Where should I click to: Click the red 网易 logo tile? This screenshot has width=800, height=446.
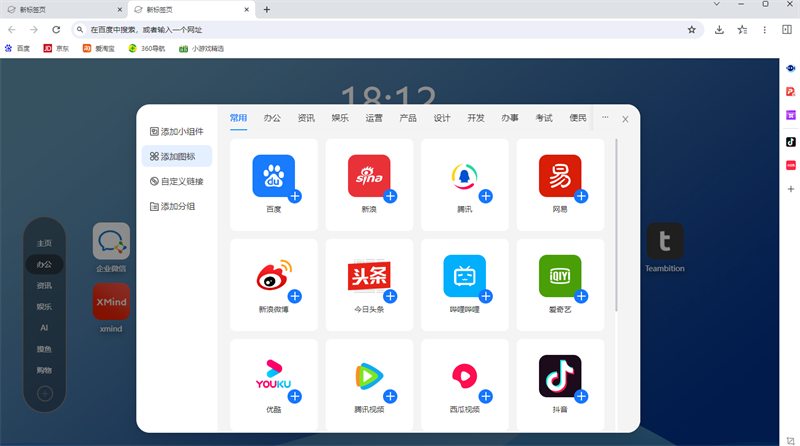(x=560, y=176)
